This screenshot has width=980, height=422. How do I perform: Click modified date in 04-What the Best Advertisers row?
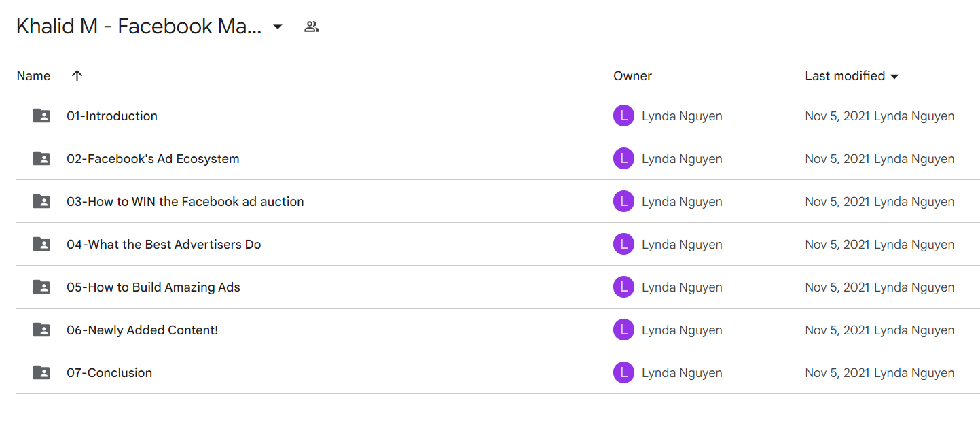pyautogui.click(x=837, y=245)
